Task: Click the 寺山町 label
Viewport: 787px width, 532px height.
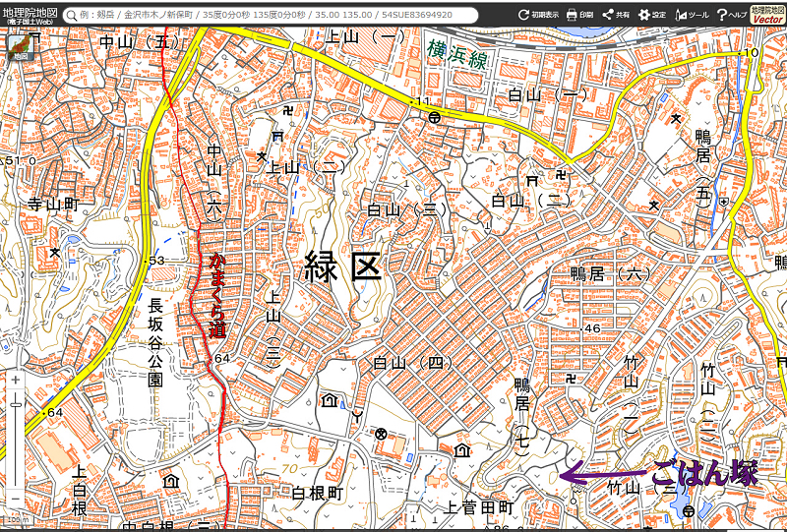Action: [x=54, y=205]
